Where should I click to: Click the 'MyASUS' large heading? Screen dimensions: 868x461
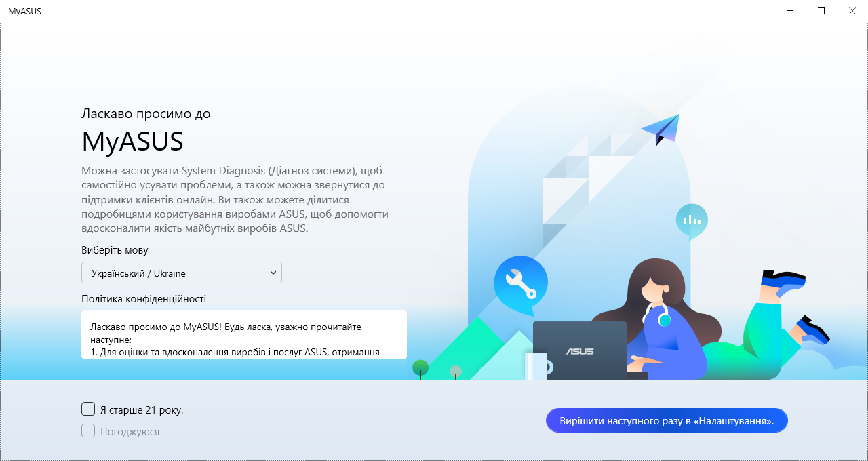tap(133, 141)
